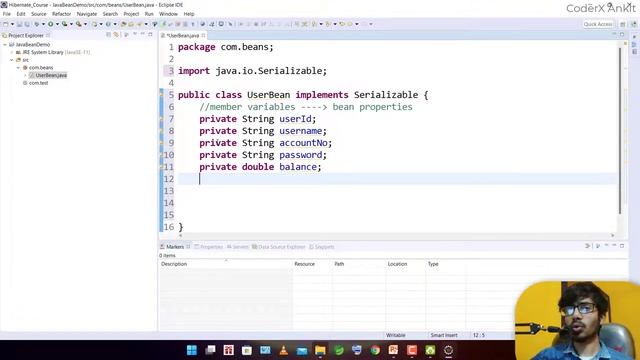Expand the UserBean.java tree node
The width and height of the screenshot is (640, 360).
tap(25, 76)
